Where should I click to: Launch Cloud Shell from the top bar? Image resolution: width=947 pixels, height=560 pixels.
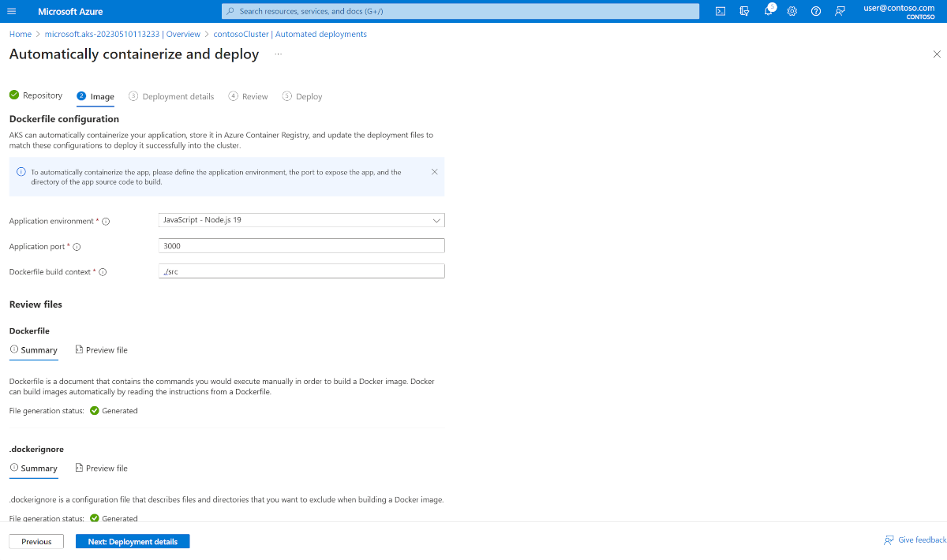(721, 11)
